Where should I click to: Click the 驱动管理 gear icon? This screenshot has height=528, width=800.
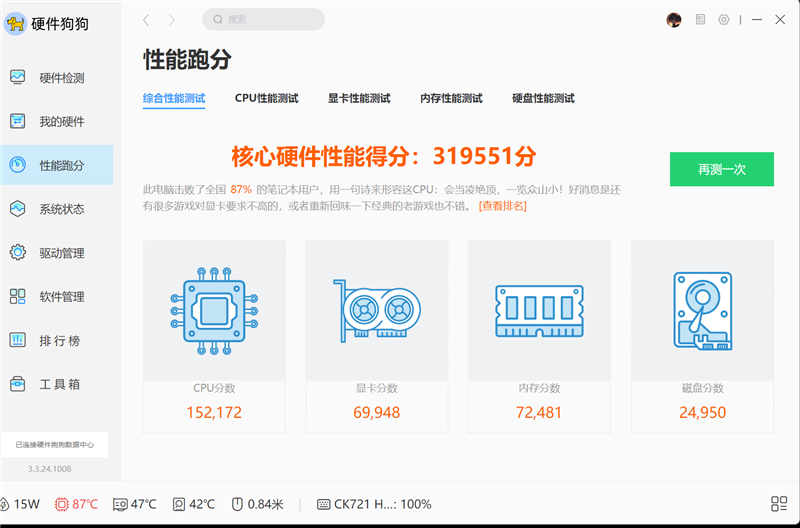[x=17, y=253]
